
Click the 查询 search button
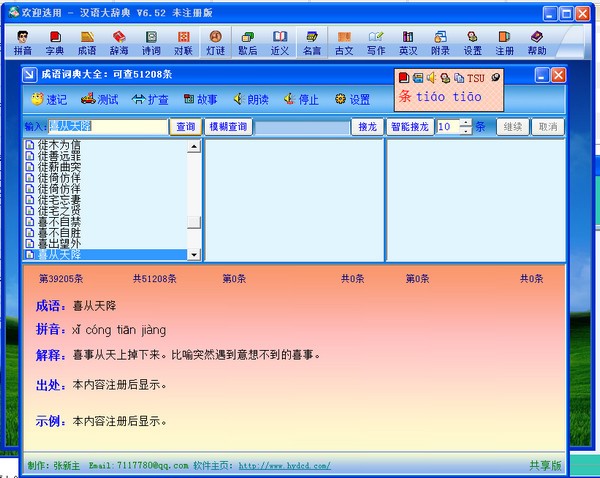(x=186, y=127)
